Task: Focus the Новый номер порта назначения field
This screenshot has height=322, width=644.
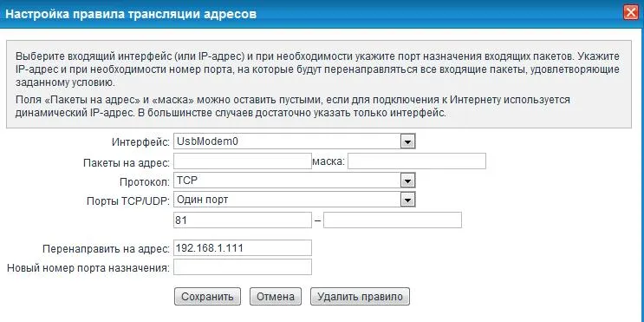Action: pyautogui.click(x=243, y=267)
